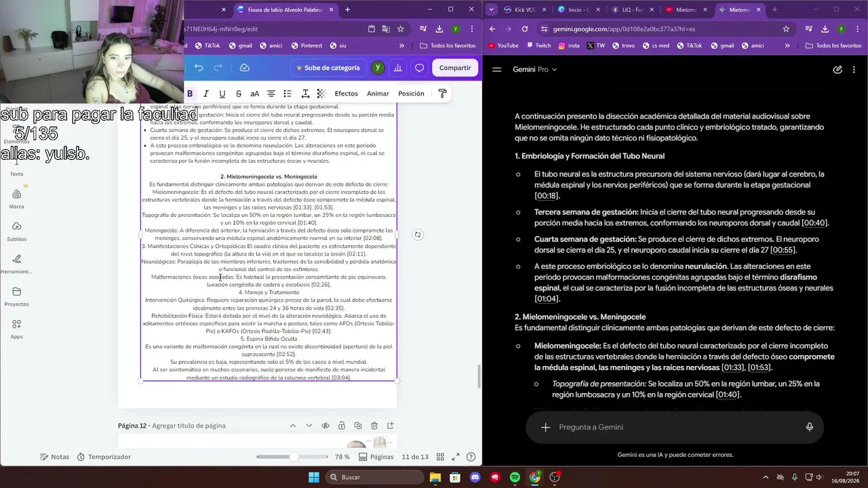
Task: Open Notas panel
Action: pos(54,457)
